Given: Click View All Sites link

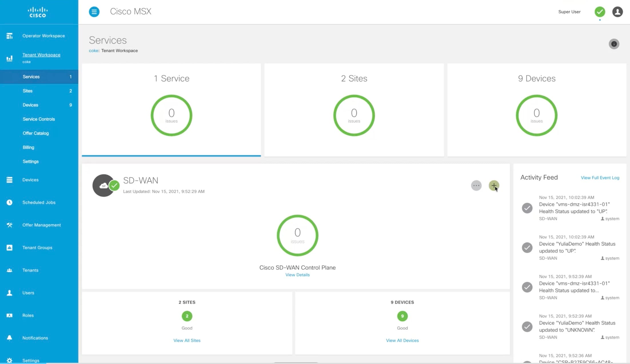Looking at the screenshot, I should (187, 341).
